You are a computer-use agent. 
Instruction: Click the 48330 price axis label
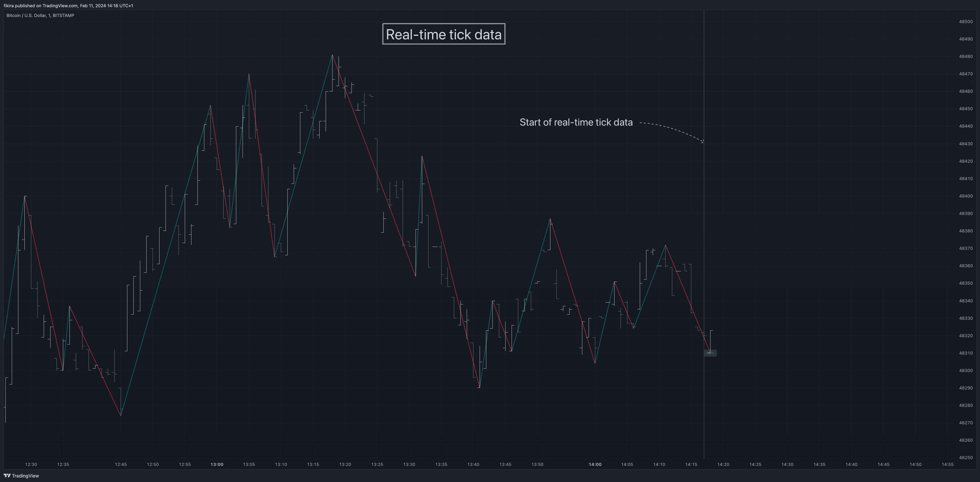pyautogui.click(x=966, y=318)
